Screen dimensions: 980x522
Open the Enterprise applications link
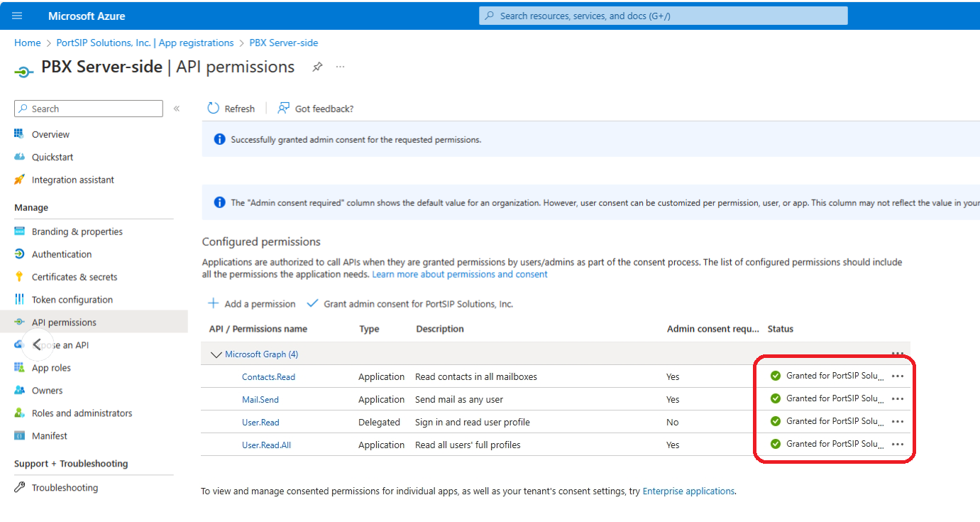(688, 491)
